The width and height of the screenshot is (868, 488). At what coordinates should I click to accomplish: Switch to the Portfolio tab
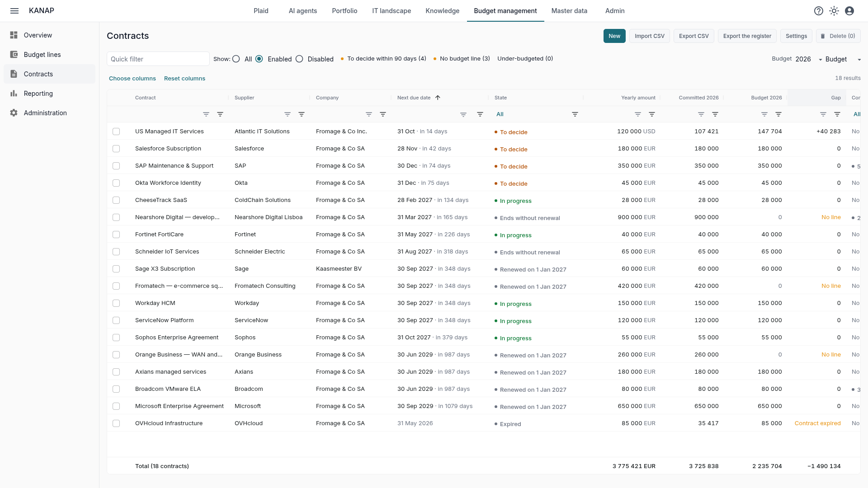[344, 11]
